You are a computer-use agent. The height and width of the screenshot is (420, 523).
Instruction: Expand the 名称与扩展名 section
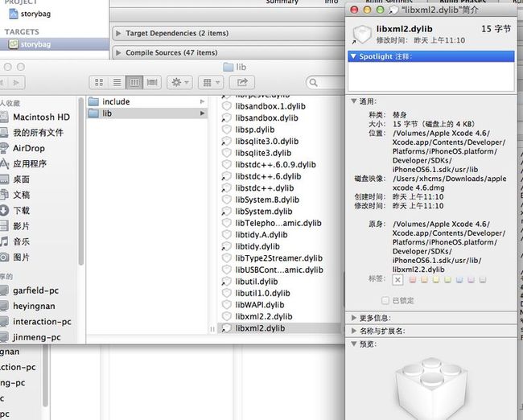[x=354, y=331]
